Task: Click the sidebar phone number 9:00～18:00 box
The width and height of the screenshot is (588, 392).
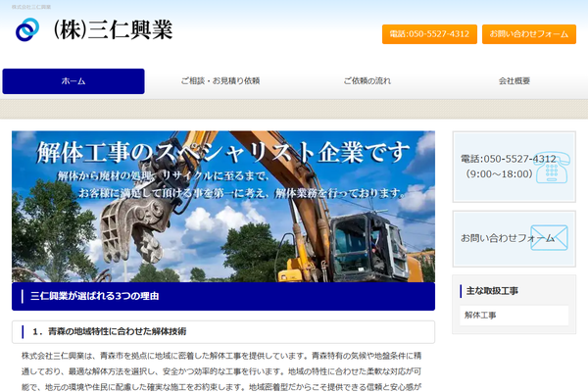Action: 514,167
